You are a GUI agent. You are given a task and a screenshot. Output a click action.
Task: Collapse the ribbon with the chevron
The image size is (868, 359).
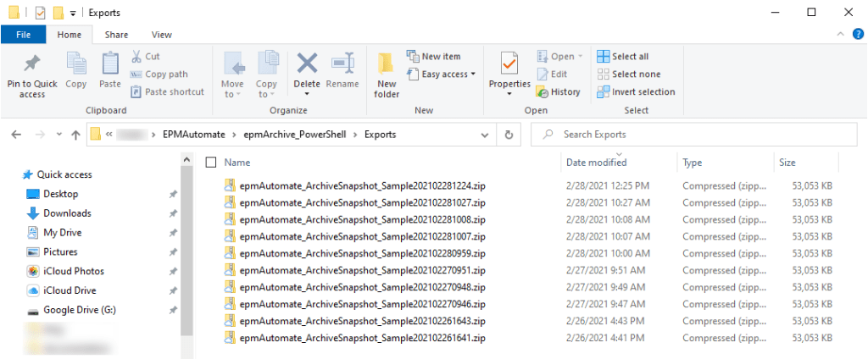[x=841, y=35]
